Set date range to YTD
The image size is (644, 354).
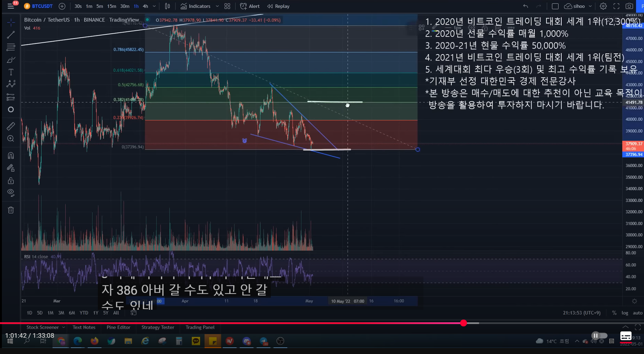pyautogui.click(x=84, y=313)
